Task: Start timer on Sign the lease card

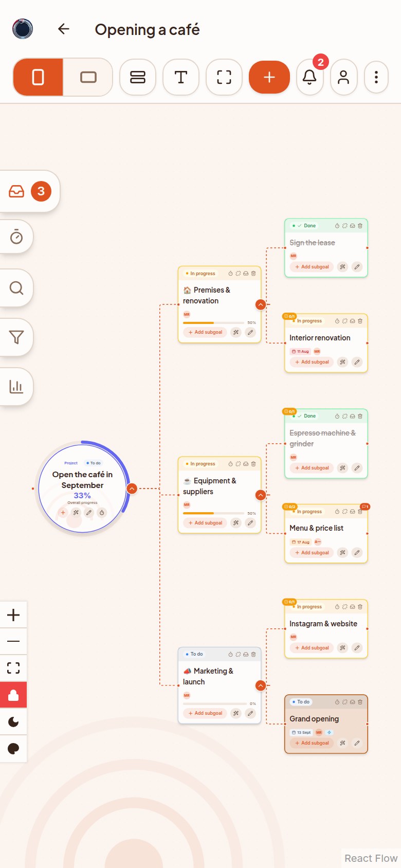Action: (337, 226)
